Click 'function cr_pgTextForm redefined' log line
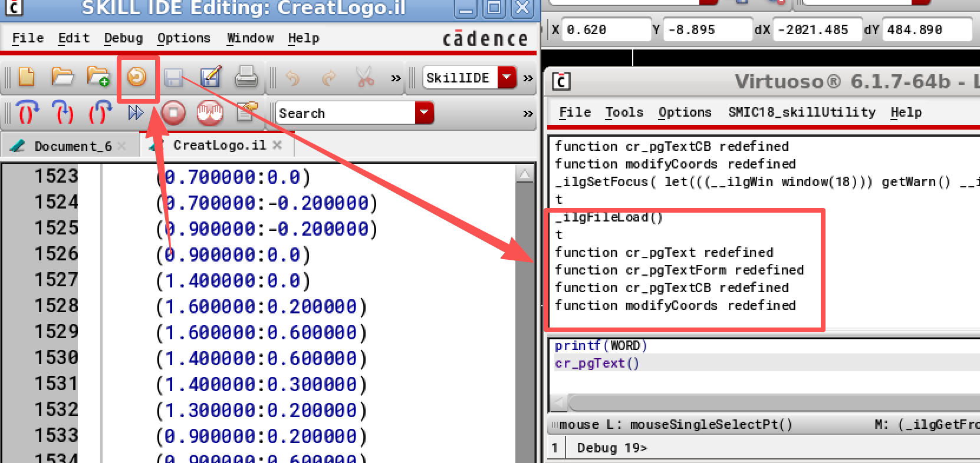Viewport: 980px width, 463px height. [679, 270]
